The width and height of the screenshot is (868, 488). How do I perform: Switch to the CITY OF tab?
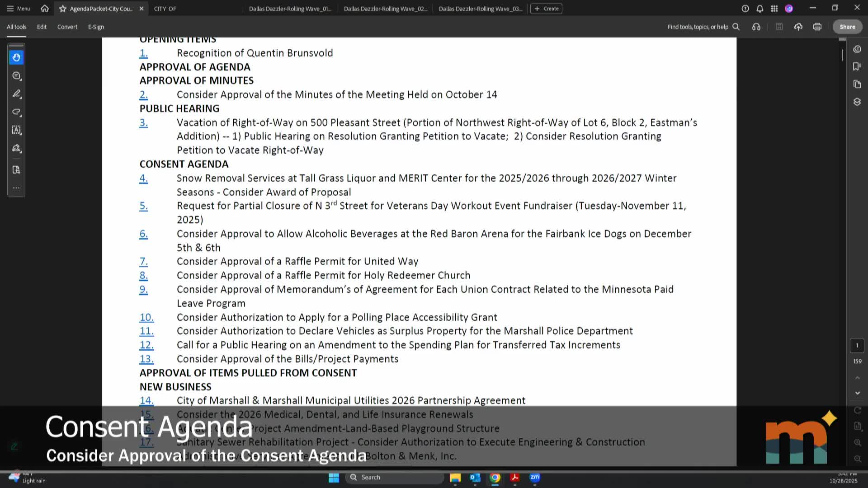coord(165,8)
